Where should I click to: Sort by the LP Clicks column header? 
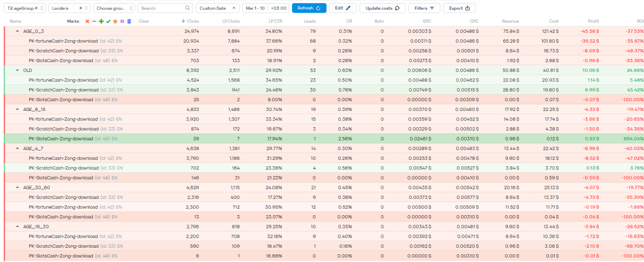click(231, 21)
